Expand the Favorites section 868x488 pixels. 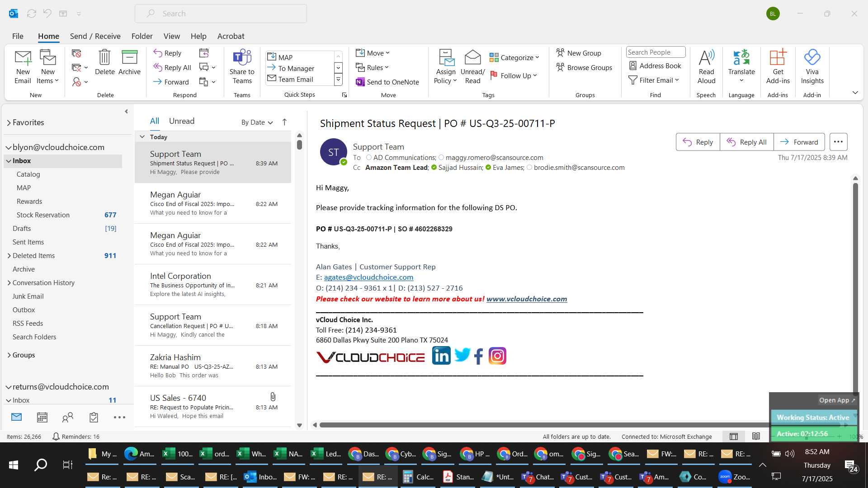(x=9, y=122)
